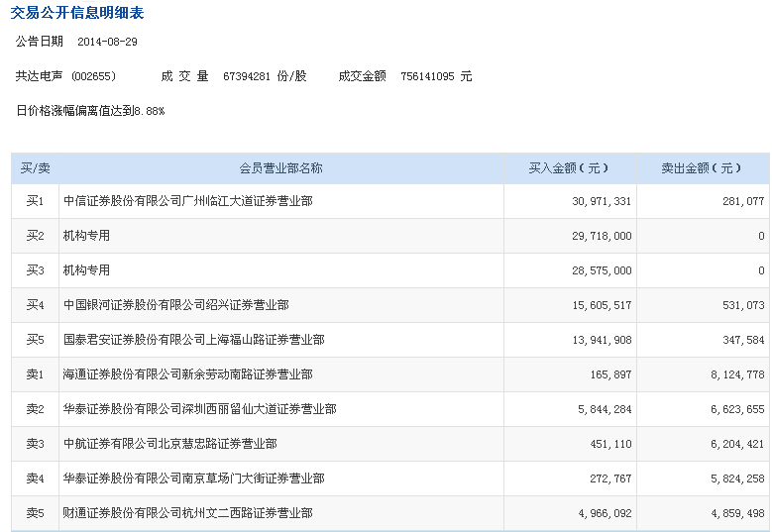This screenshot has width=772, height=532.
Task: Select the 买3 row label
Action: (x=35, y=270)
